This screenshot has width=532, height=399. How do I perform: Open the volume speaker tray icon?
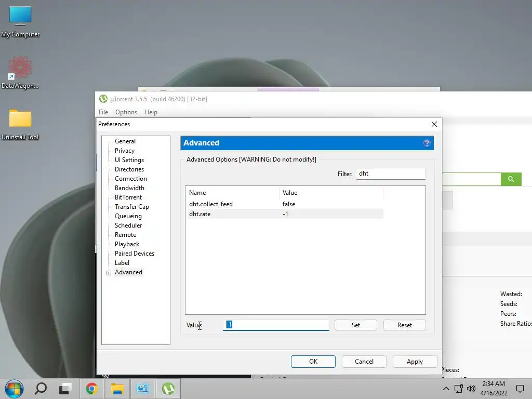(x=471, y=389)
